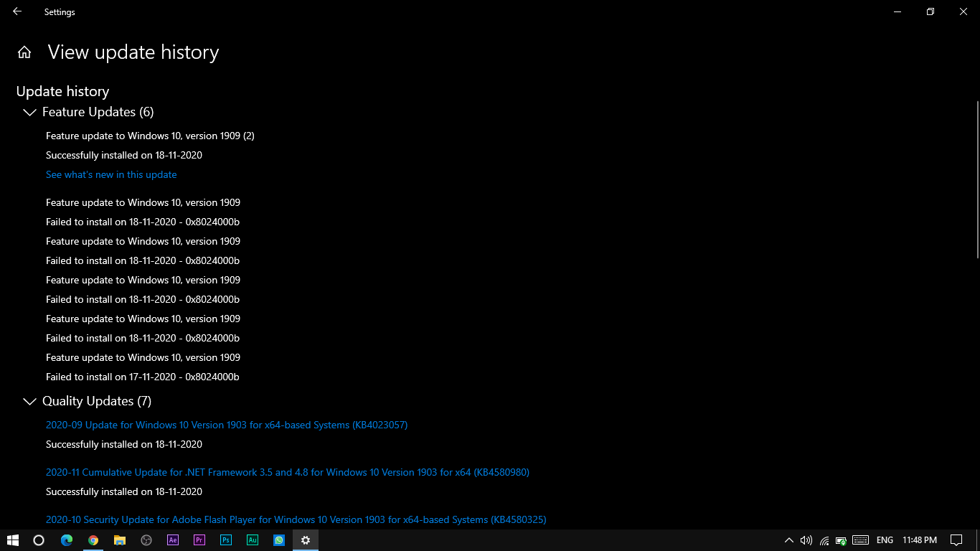980x551 pixels.
Task: Open the KB4023057 update link
Action: point(227,425)
